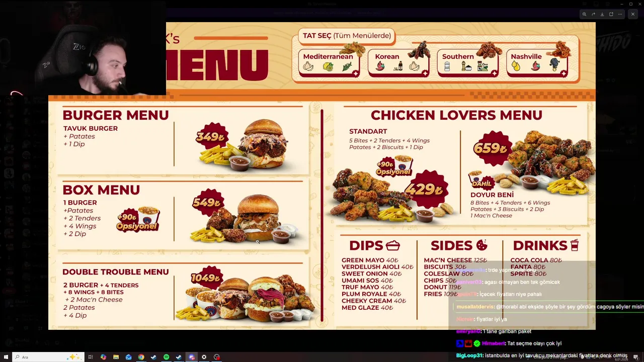The width and height of the screenshot is (644, 362).
Task: Close the image viewer with the X button
Action: coord(633,14)
